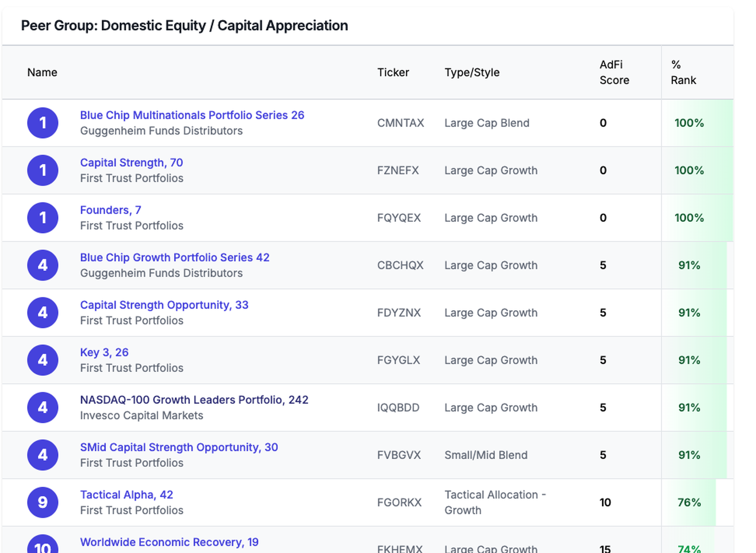Image resolution: width=756 pixels, height=553 pixels.
Task: Click the 76% rank bar for Tactical Alpha
Action: click(689, 502)
